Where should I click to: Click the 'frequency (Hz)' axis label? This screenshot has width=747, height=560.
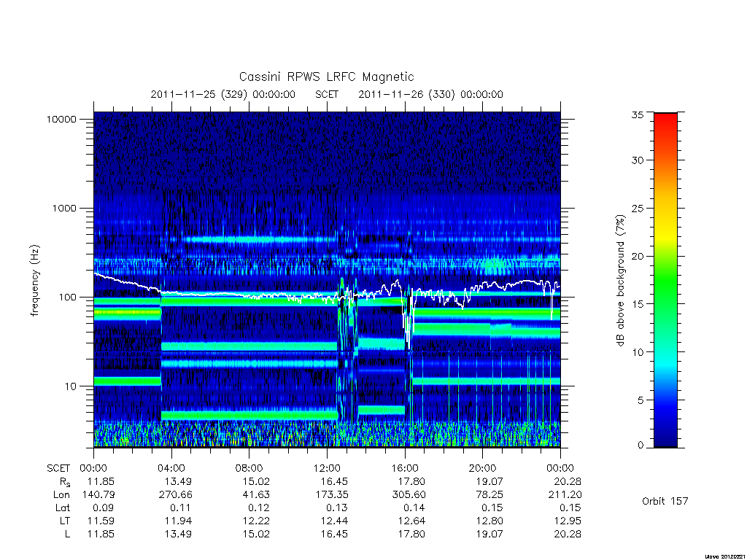pyautogui.click(x=34, y=281)
